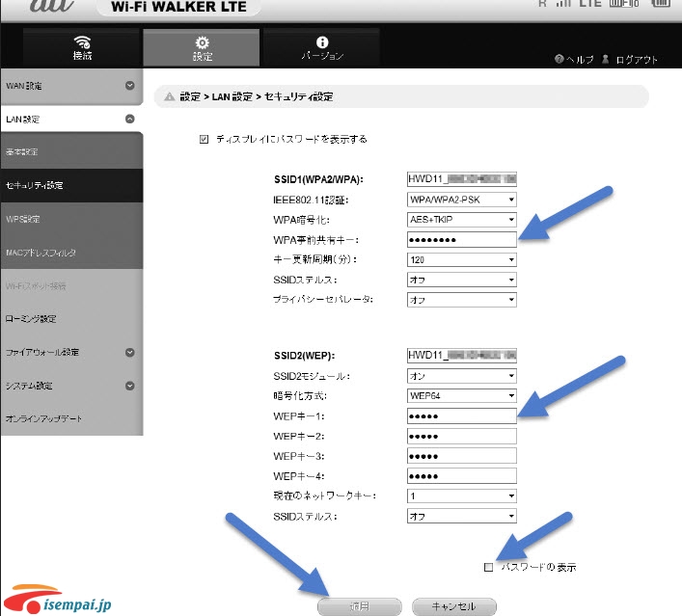Open セキュリティ設定 submenu item

pos(71,185)
